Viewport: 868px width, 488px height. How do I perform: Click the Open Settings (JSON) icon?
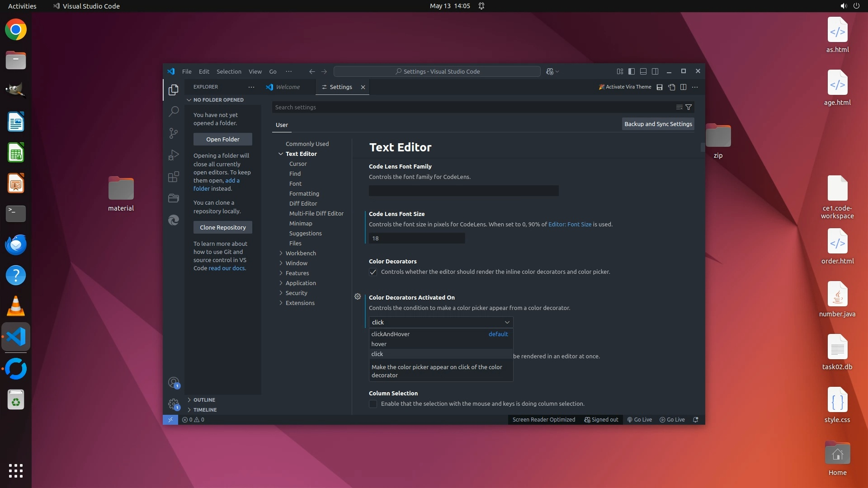tap(672, 87)
